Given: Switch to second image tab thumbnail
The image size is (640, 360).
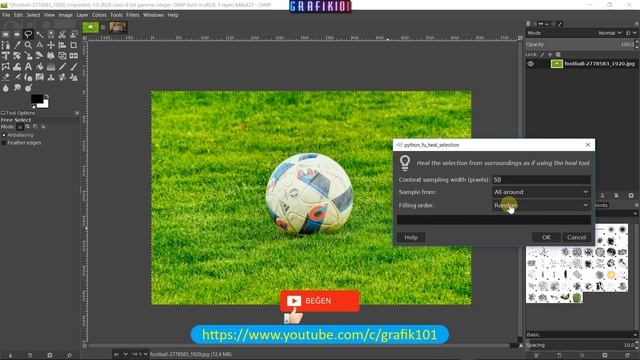Looking at the screenshot, I should coord(118,27).
